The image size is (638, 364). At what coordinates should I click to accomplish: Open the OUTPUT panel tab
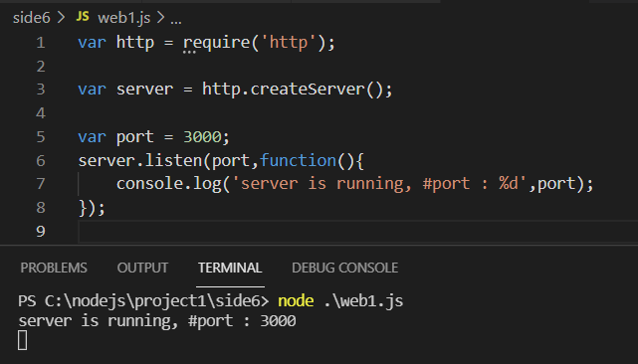(142, 268)
